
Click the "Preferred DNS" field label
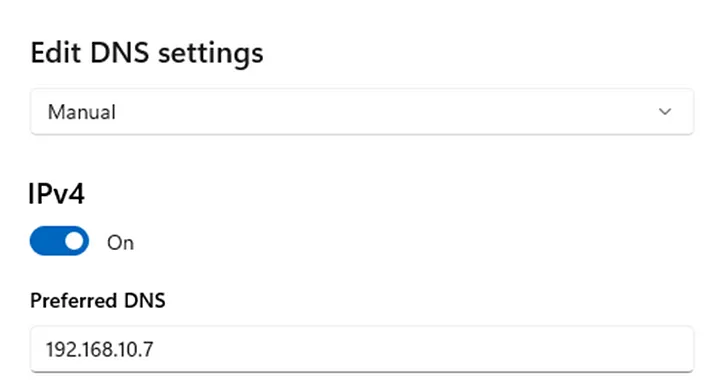97,301
